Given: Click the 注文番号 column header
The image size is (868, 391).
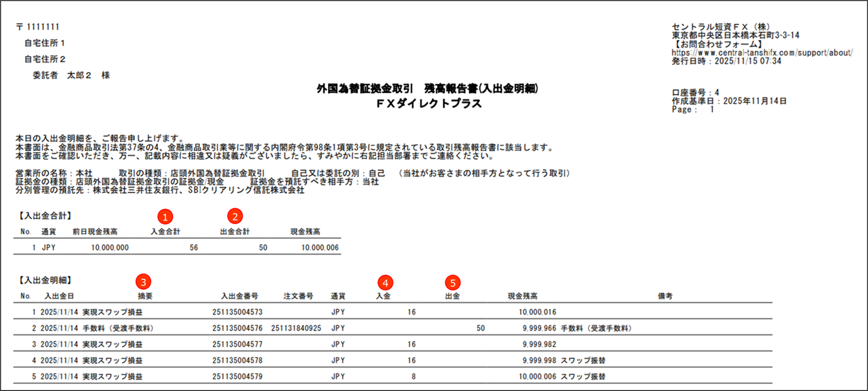Looking at the screenshot, I should 299,296.
